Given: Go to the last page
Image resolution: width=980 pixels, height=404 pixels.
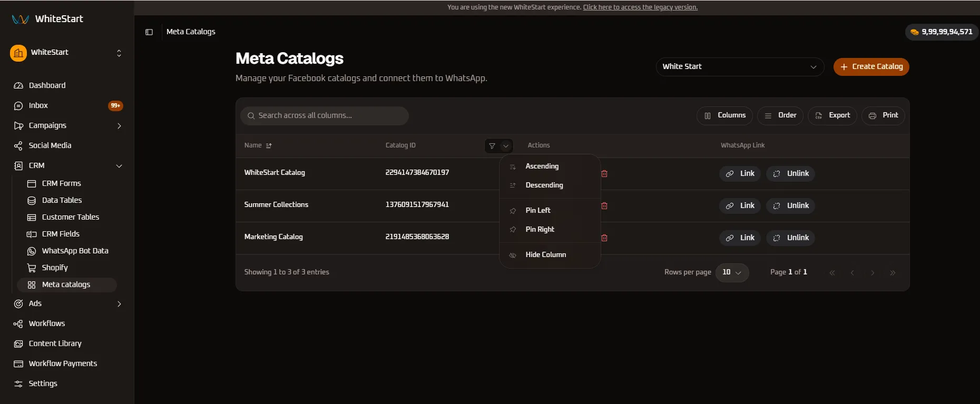Looking at the screenshot, I should coord(893,273).
